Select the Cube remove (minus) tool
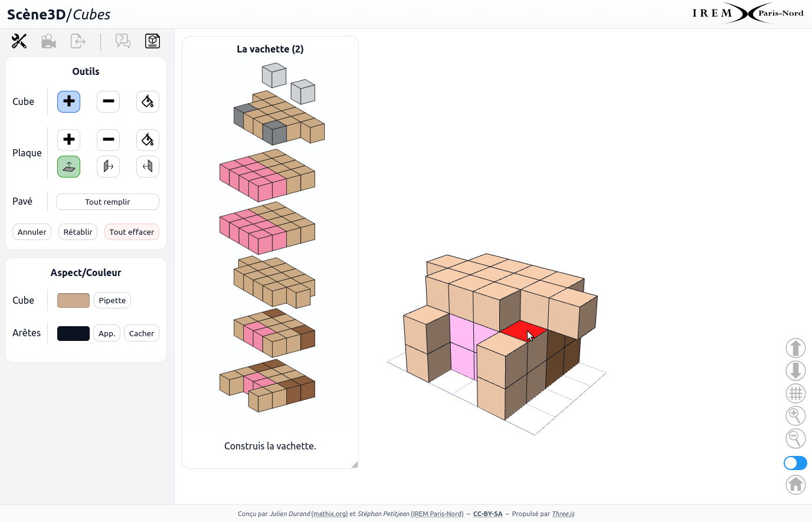The image size is (812, 522). [x=108, y=101]
